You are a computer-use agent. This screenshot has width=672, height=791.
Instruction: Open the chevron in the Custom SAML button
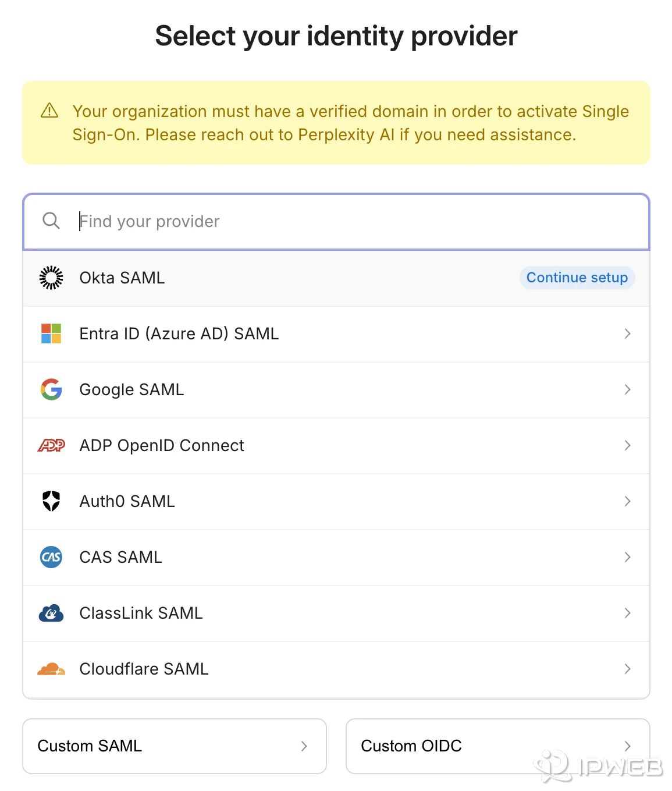point(304,746)
